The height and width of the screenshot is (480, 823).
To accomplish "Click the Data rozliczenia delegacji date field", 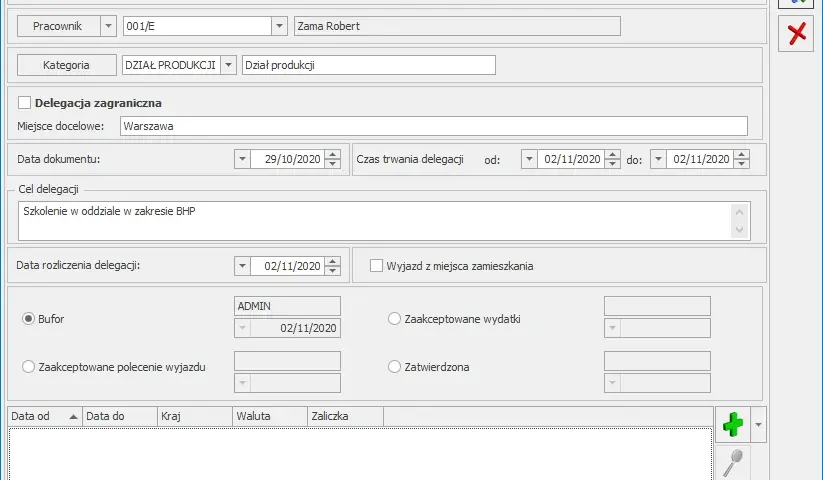I will click(x=288, y=266).
